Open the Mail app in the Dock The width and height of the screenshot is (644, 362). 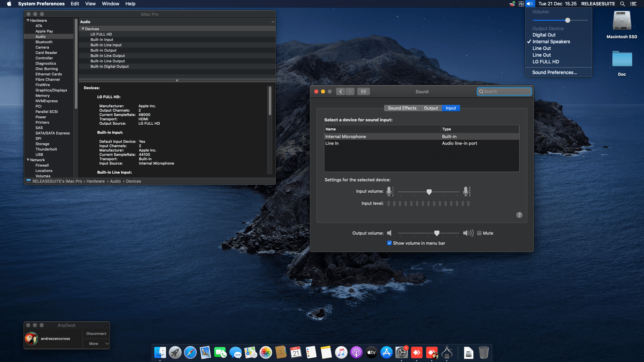[x=205, y=353]
